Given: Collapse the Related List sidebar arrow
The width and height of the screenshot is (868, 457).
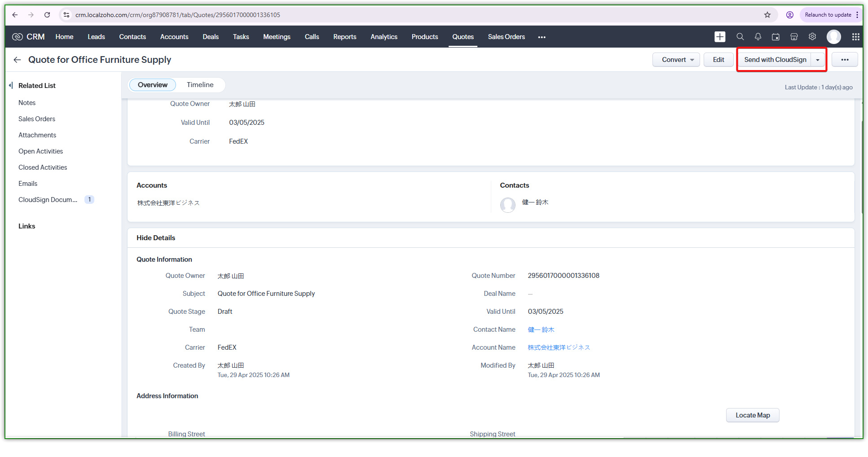Looking at the screenshot, I should (x=11, y=85).
